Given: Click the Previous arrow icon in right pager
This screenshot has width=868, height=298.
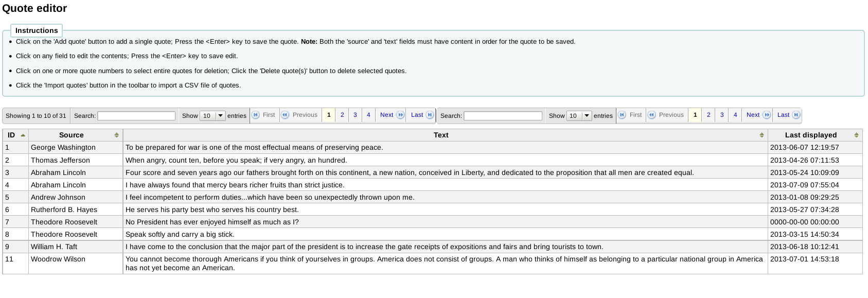Looking at the screenshot, I should click(x=652, y=115).
